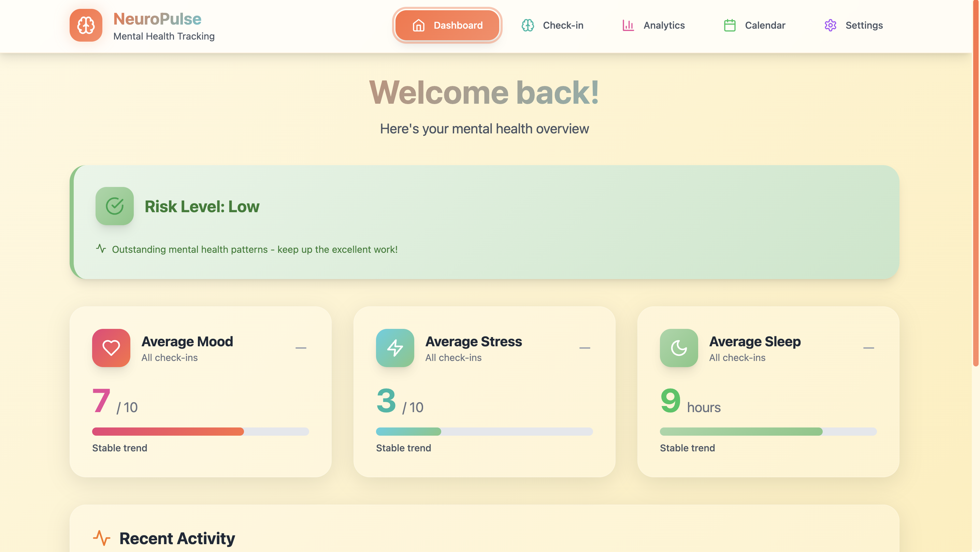Click the Average Sleep progress bar
Image resolution: width=980 pixels, height=552 pixels.
point(768,432)
